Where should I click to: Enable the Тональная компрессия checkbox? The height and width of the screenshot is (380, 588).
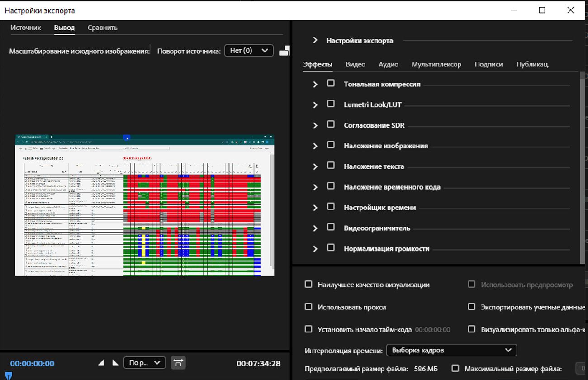tap(331, 84)
